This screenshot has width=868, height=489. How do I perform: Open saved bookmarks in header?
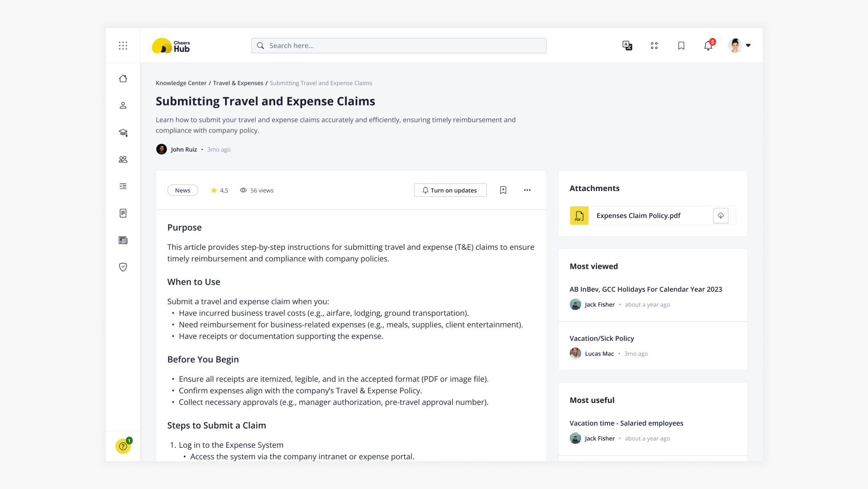click(x=681, y=46)
